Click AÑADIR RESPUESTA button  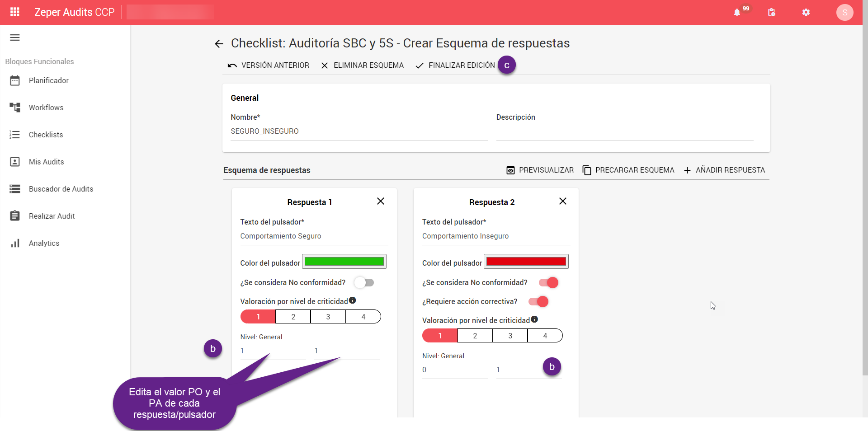click(x=724, y=170)
